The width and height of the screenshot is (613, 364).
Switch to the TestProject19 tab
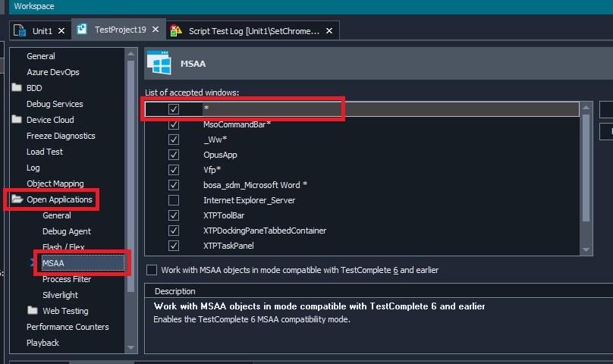pos(121,30)
